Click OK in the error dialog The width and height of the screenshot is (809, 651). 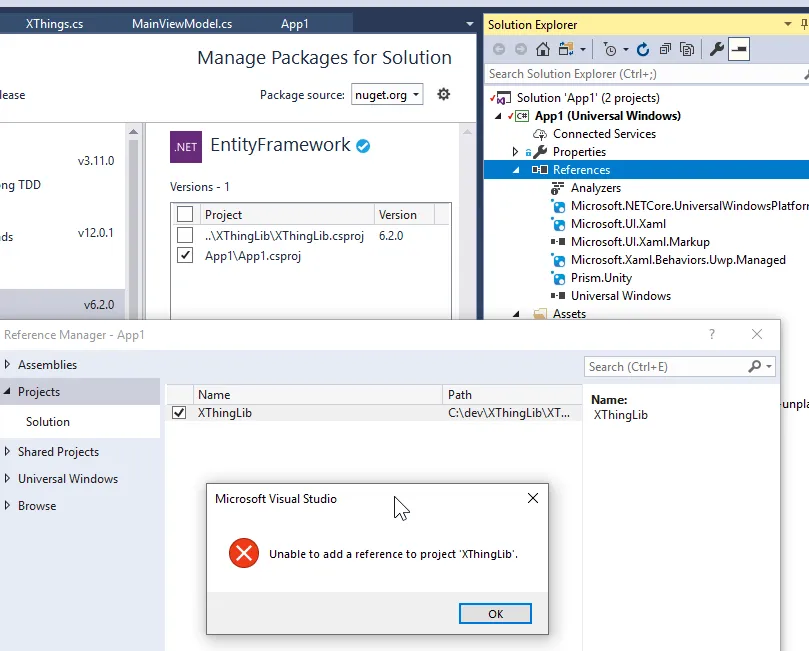point(495,613)
